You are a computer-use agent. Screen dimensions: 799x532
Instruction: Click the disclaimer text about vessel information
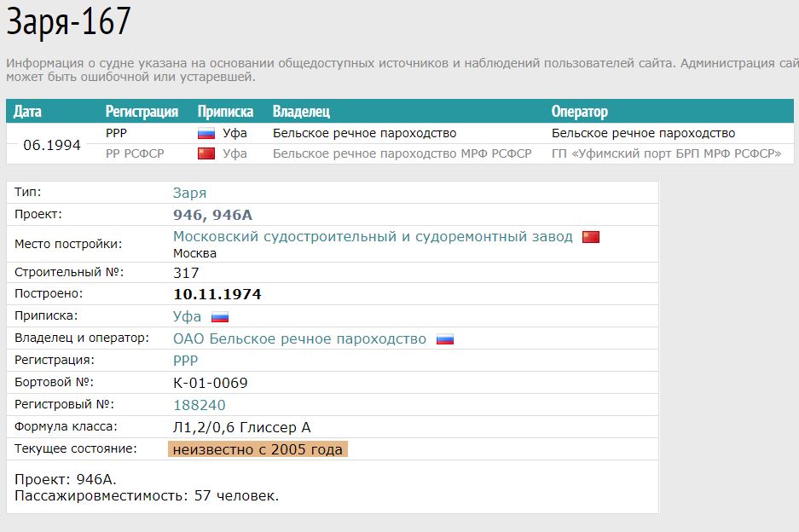coord(402,70)
